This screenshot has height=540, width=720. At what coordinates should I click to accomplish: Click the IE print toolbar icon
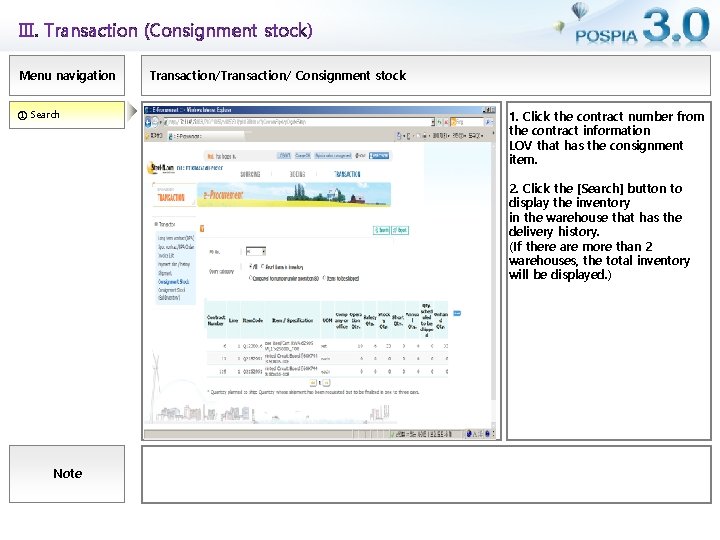point(424,136)
